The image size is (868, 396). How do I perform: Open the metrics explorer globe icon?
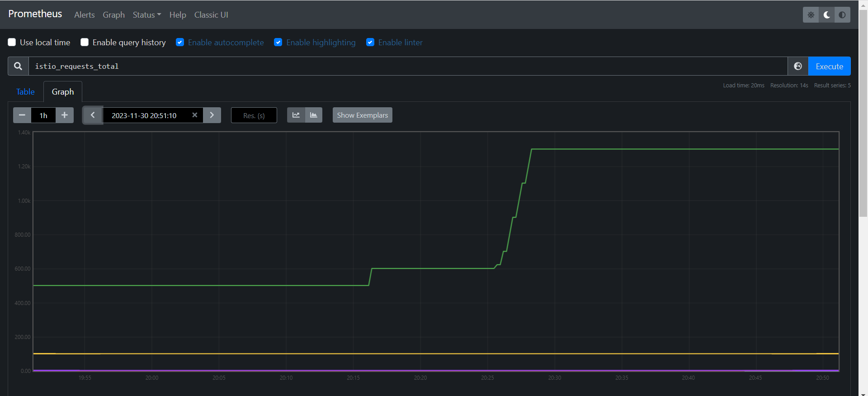[798, 66]
